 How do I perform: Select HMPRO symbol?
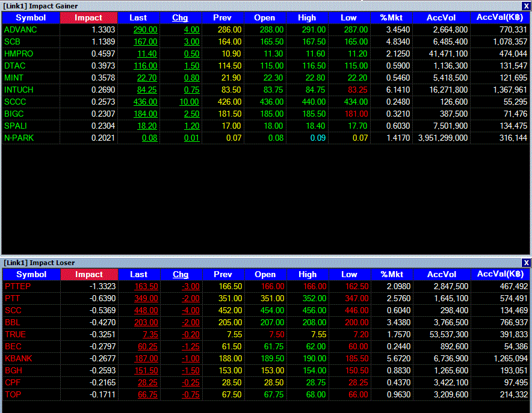(19, 54)
